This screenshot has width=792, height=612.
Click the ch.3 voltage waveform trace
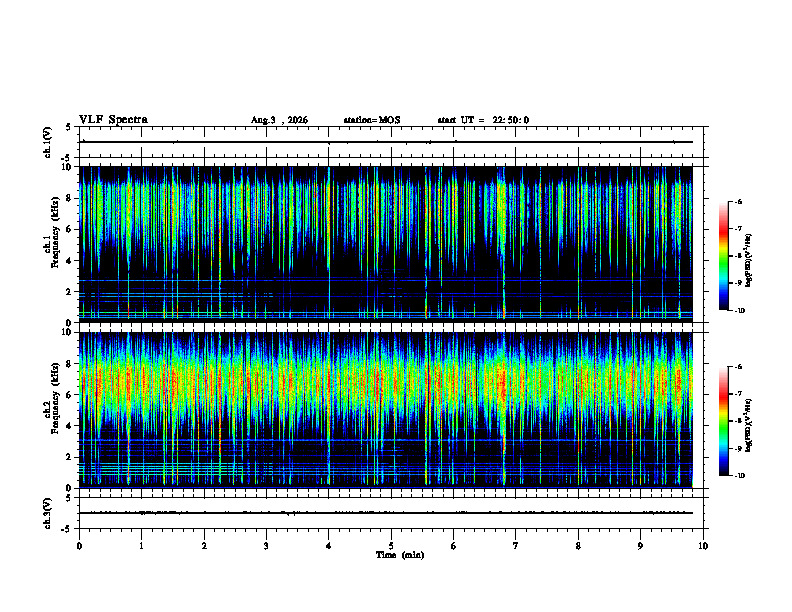tap(386, 513)
